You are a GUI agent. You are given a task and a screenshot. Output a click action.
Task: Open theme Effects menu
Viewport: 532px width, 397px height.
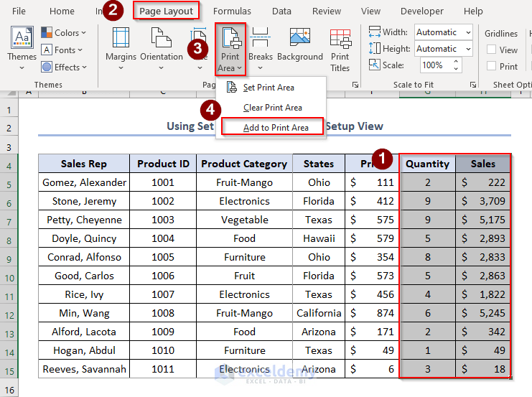[x=64, y=67]
